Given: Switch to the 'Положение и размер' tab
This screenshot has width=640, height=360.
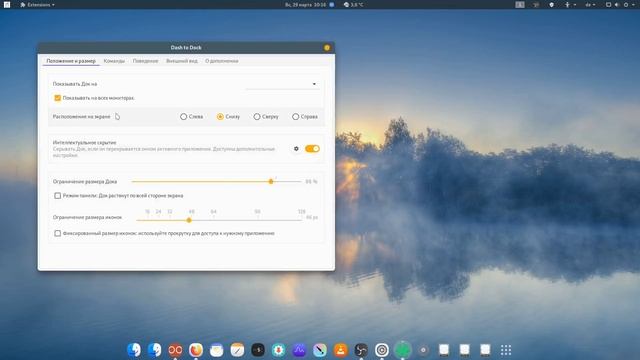Looking at the screenshot, I should 71,61.
